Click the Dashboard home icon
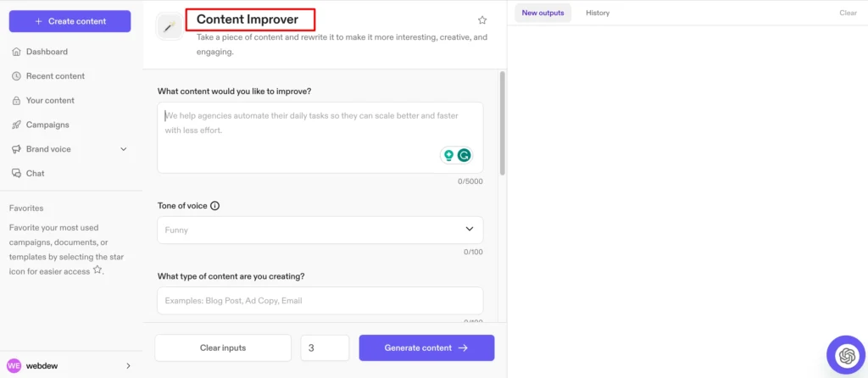The image size is (868, 378). click(x=16, y=52)
